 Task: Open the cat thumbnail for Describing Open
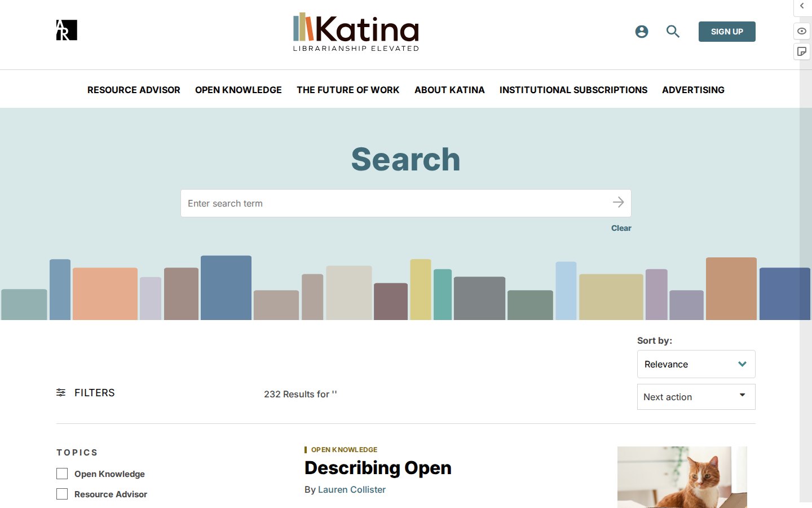682,477
